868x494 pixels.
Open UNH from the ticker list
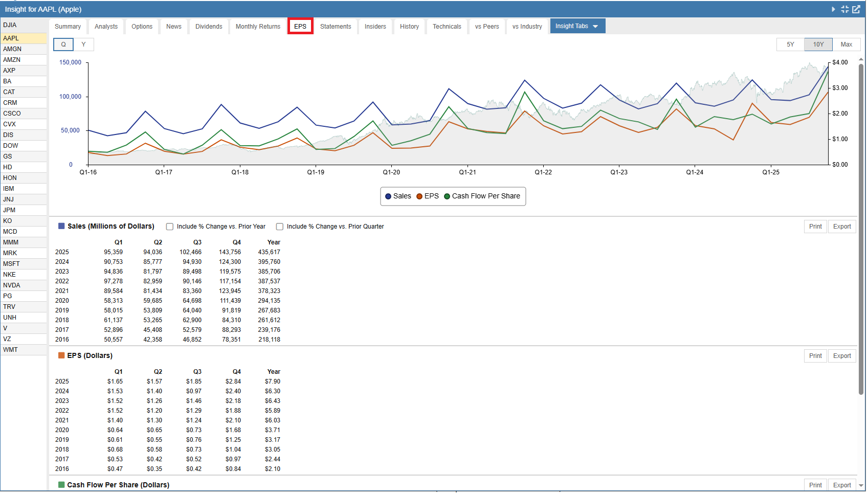(x=24, y=318)
